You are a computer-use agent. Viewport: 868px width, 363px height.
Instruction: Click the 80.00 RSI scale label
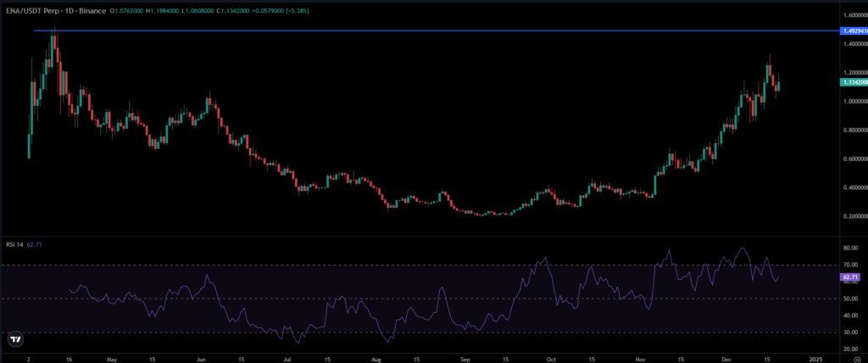tap(850, 249)
